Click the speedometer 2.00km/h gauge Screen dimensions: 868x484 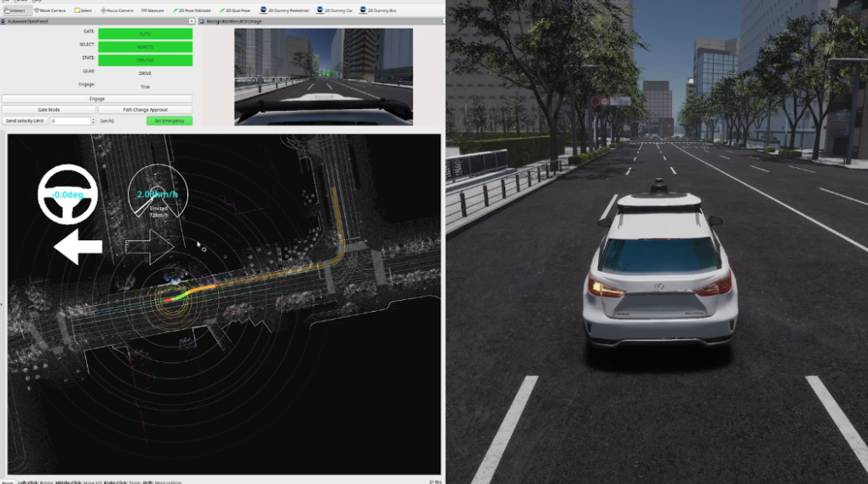(x=158, y=192)
